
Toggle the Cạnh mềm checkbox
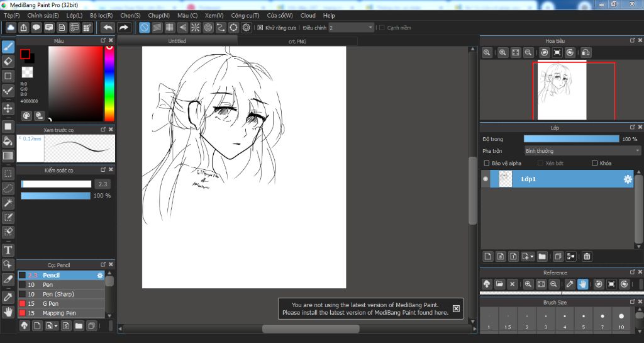382,28
